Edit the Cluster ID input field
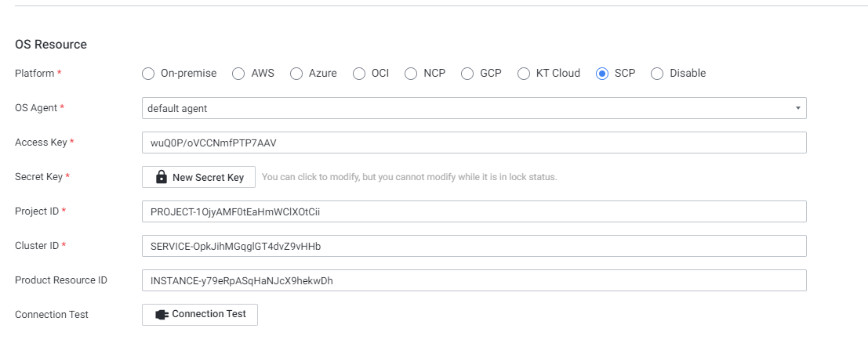The width and height of the screenshot is (868, 361). [474, 246]
